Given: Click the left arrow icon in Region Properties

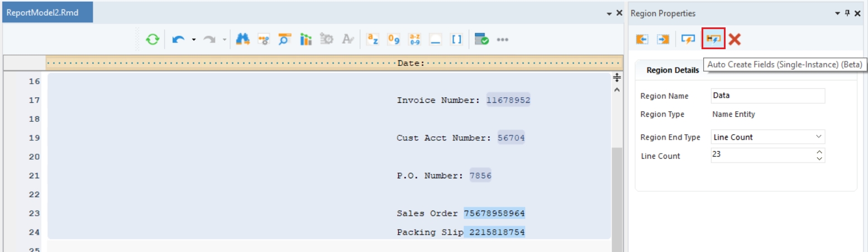Looking at the screenshot, I should coord(642,39).
